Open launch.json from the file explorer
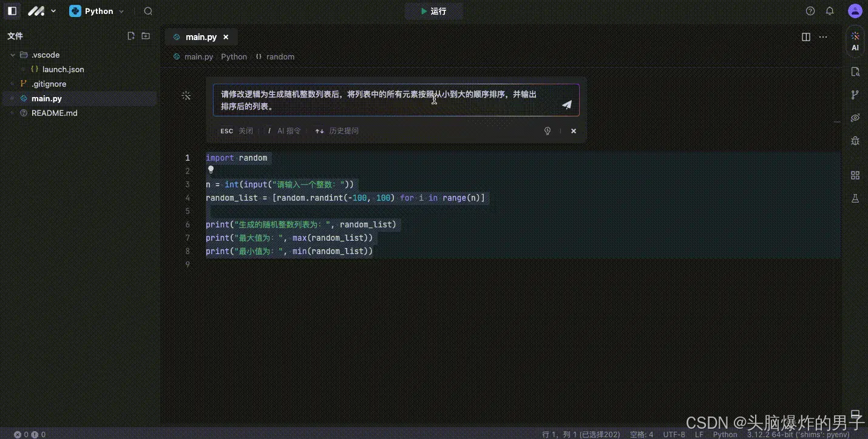868x439 pixels. (x=62, y=69)
